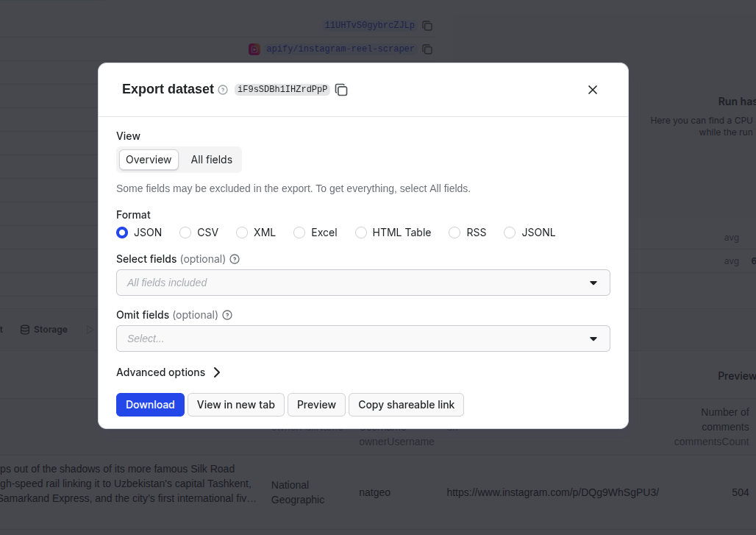
Task: Open the help tooltip beside Export dataset title
Action: [222, 89]
